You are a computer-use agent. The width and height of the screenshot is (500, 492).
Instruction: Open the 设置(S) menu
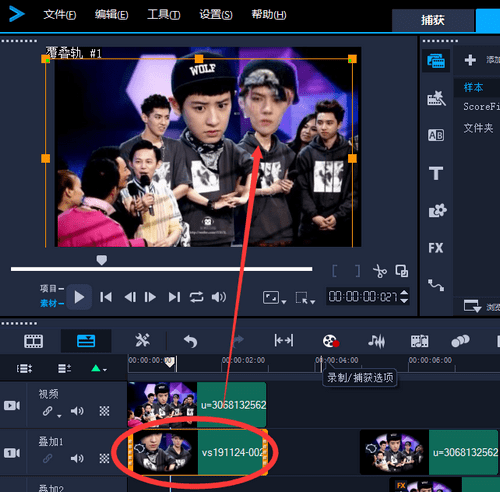[216, 15]
